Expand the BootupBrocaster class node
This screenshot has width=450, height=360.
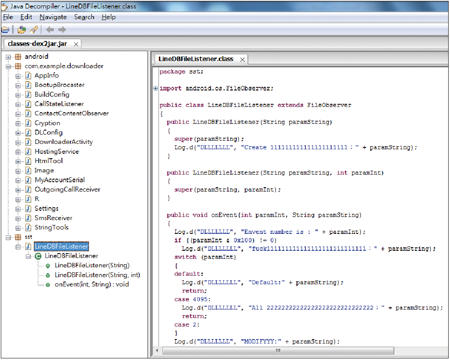(x=18, y=85)
